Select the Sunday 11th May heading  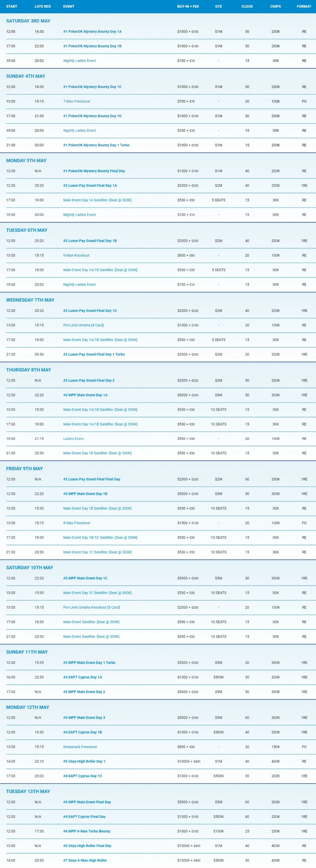tap(27, 652)
